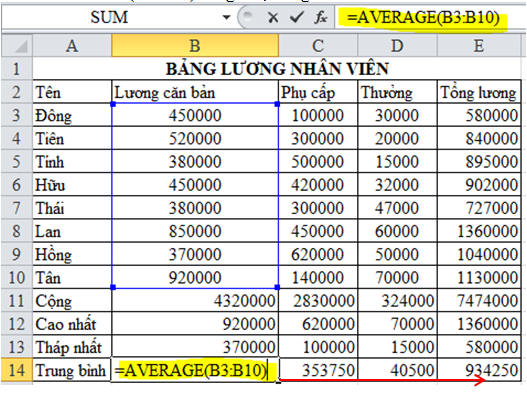Select column E header
This screenshot has height=393, width=527.
[479, 45]
